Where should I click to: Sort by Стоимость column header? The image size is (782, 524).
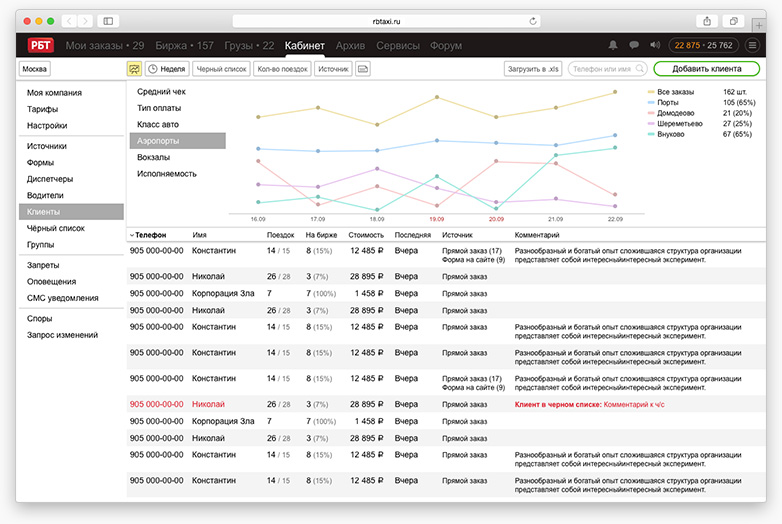coord(366,235)
